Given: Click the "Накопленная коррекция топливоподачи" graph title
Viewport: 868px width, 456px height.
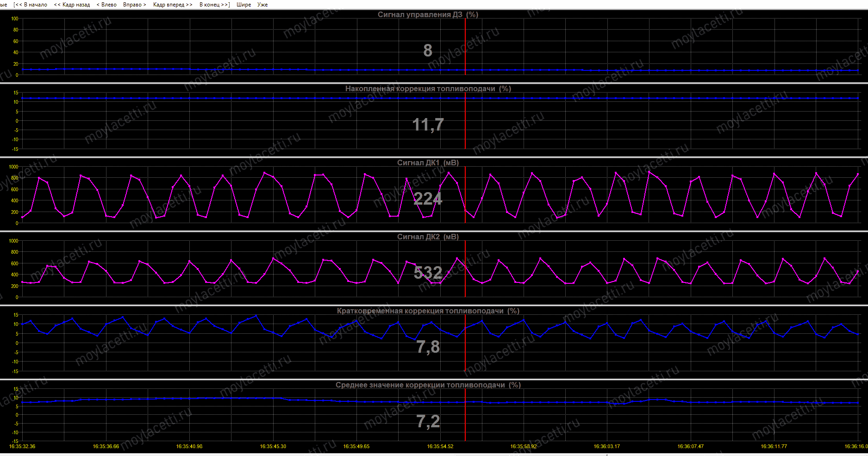Looking at the screenshot, I should (428, 88).
